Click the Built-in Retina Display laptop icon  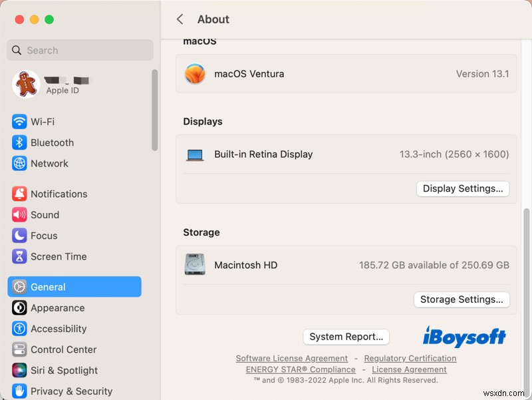(195, 155)
